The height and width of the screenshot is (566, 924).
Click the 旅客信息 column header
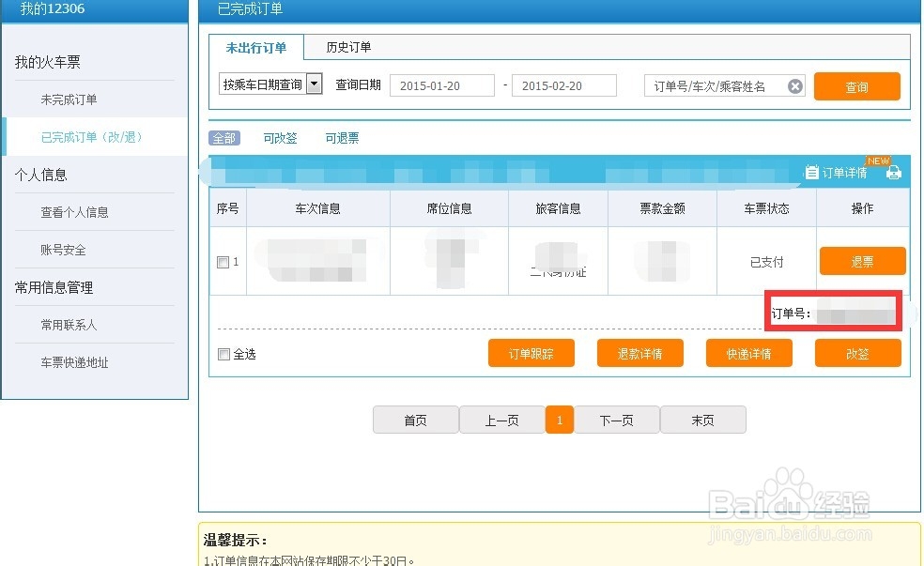pyautogui.click(x=558, y=208)
